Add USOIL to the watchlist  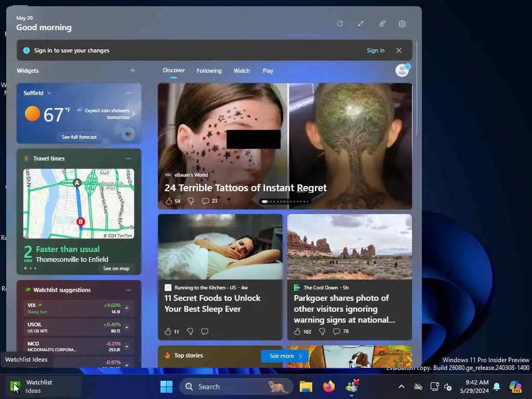point(127,327)
